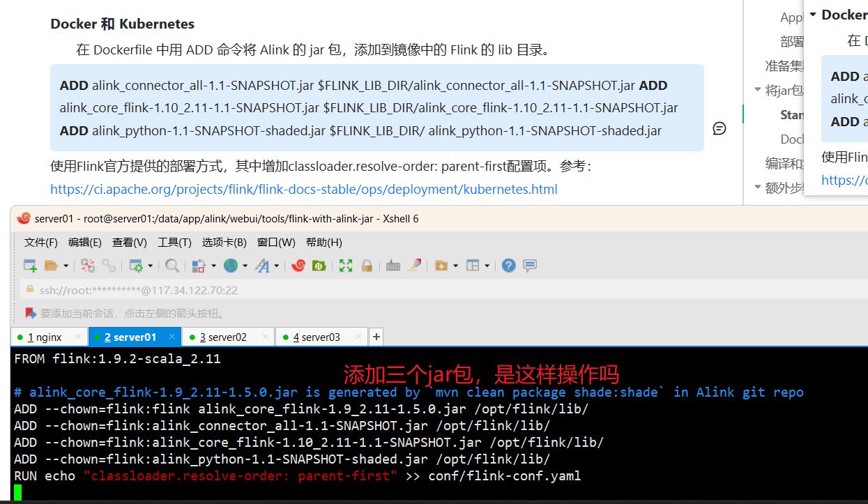
Task: Expand dropdown next to properties gear icon
Action: [x=149, y=266]
